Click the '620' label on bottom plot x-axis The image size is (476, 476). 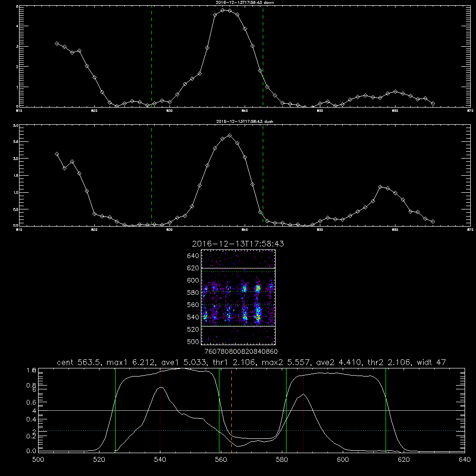pyautogui.click(x=404, y=460)
